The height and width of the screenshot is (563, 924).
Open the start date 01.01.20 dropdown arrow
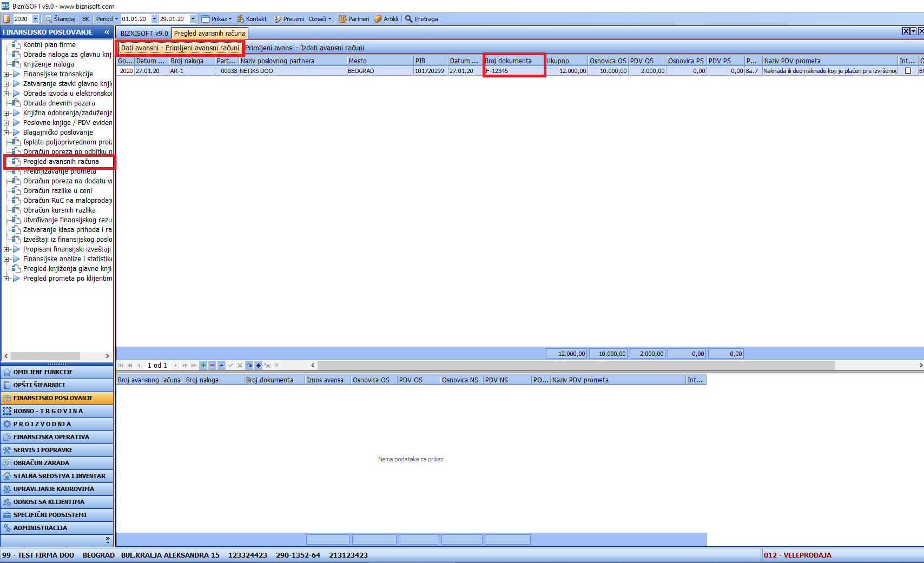154,19
